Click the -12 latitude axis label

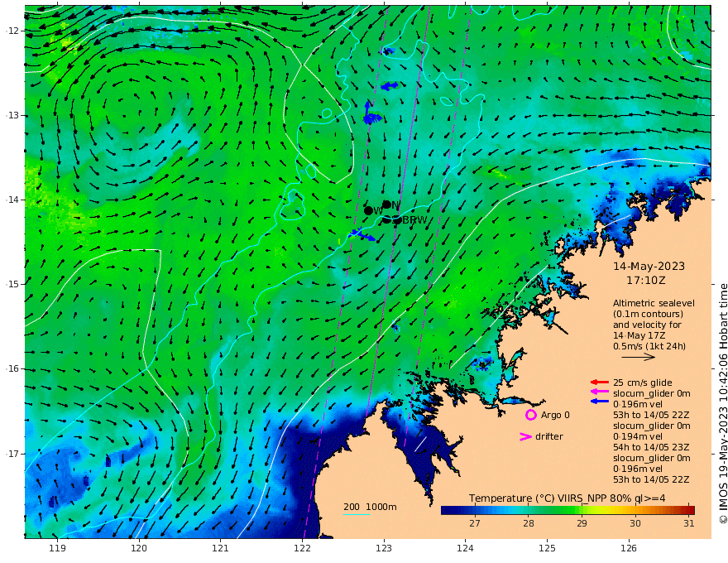12,31
